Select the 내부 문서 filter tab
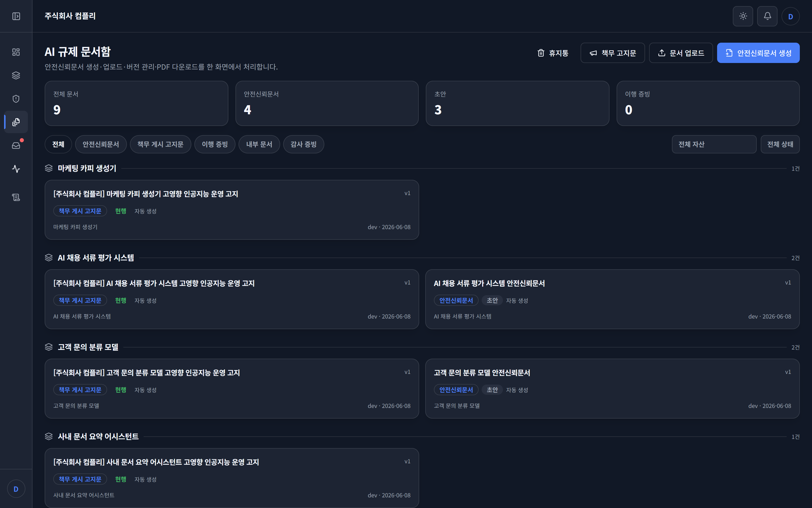Screen dimensions: 812x508 [259, 145]
